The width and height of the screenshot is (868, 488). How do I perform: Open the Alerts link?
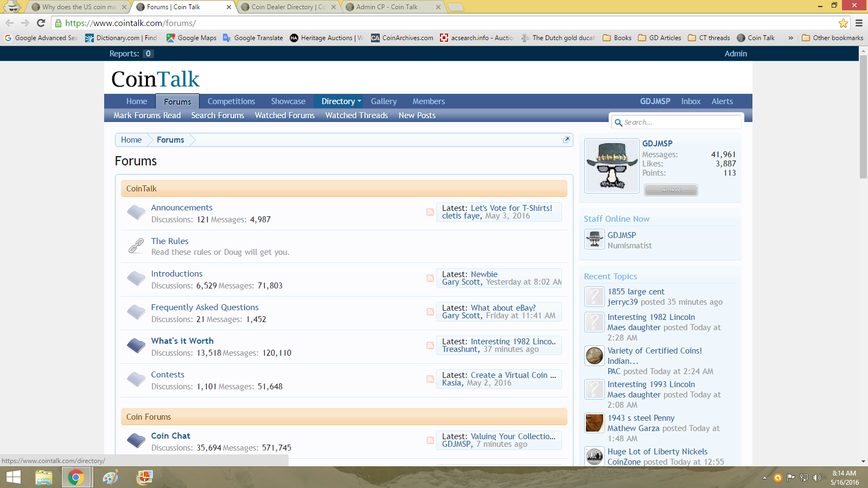[x=722, y=101]
